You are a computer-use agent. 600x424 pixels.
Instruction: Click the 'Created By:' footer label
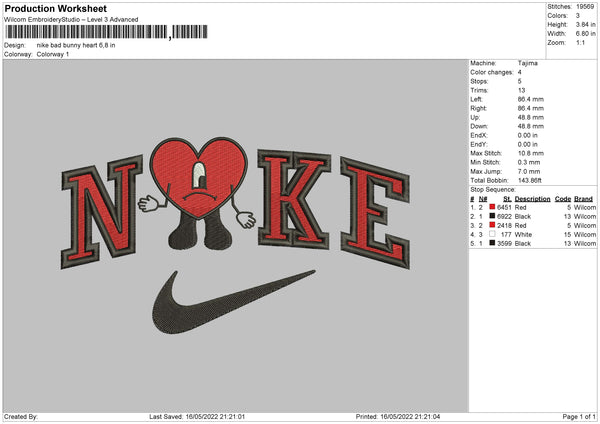[x=21, y=417]
